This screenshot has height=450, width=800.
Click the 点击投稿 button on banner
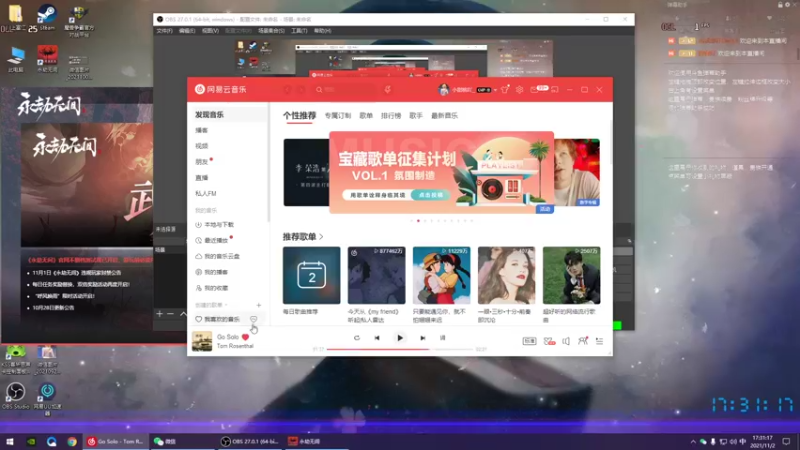pyautogui.click(x=431, y=195)
